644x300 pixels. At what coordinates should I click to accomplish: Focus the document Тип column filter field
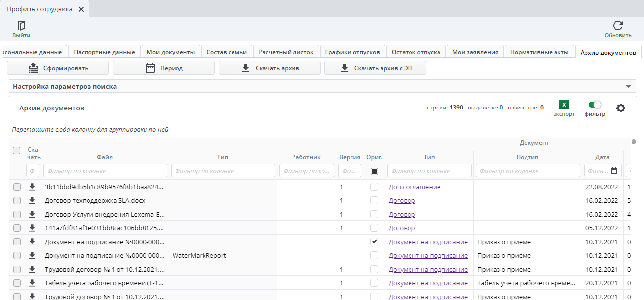tap(430, 171)
